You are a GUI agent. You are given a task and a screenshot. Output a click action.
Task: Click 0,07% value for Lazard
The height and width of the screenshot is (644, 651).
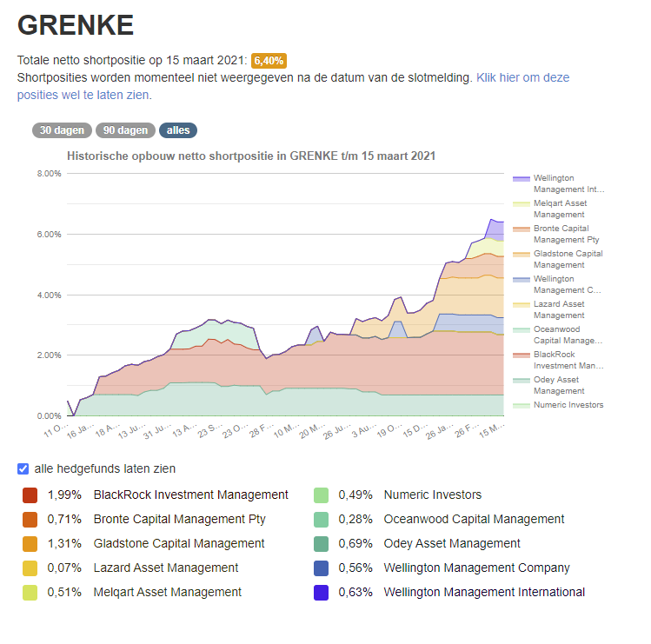pos(64,568)
